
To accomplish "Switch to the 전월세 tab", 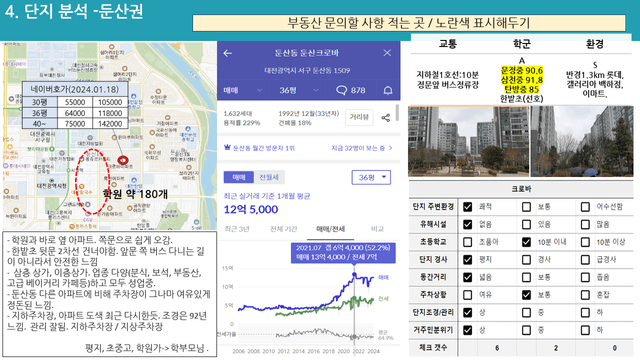I will click(269, 177).
